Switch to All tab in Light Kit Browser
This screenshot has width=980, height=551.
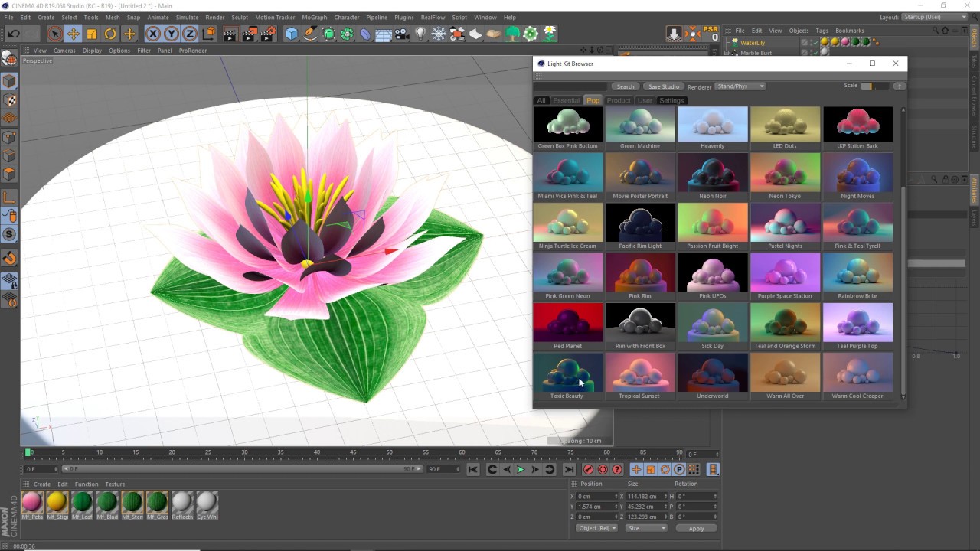541,100
